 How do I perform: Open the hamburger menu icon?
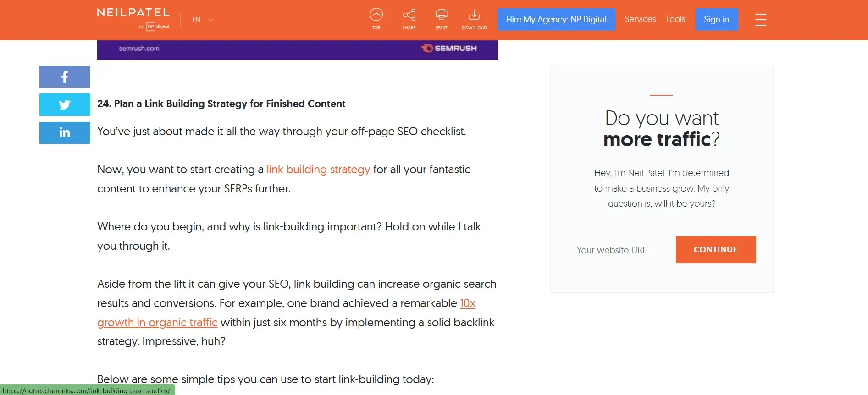tap(760, 20)
